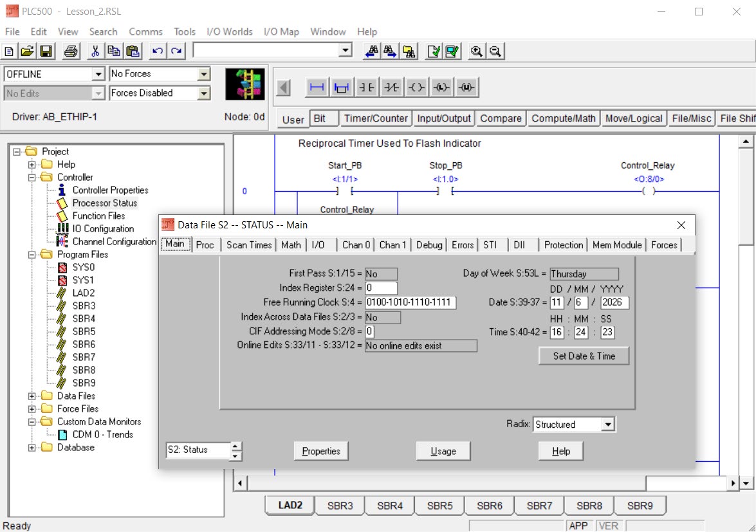Click the Print toolbar icon
756x532 pixels.
(x=71, y=51)
